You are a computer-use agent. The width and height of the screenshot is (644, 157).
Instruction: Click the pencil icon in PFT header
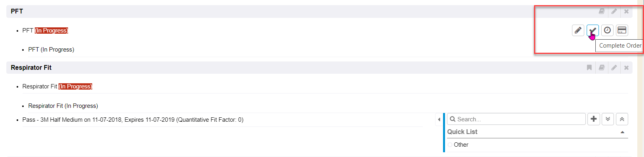click(x=614, y=11)
